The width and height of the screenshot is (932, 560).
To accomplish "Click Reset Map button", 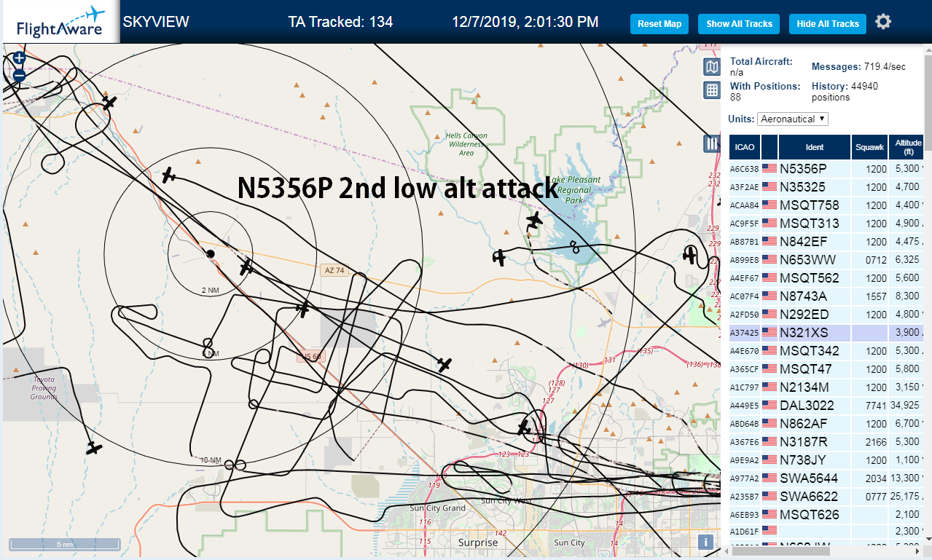I will 659,24.
